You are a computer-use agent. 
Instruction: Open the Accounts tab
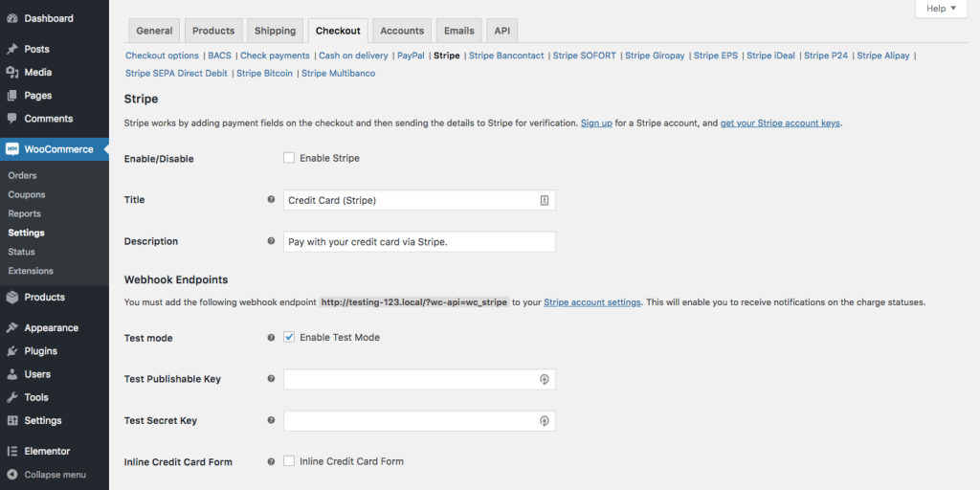[x=402, y=31]
